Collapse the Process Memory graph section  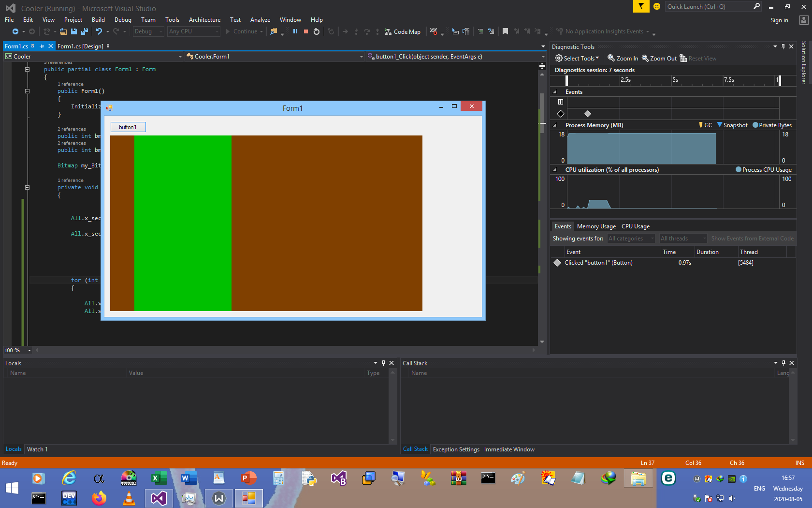point(555,125)
